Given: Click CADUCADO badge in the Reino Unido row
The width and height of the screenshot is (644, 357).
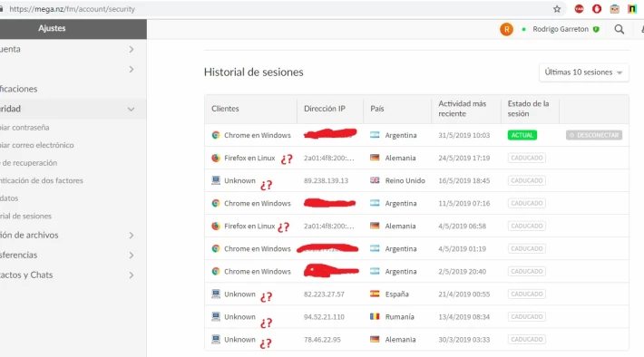Looking at the screenshot, I should (x=526, y=180).
